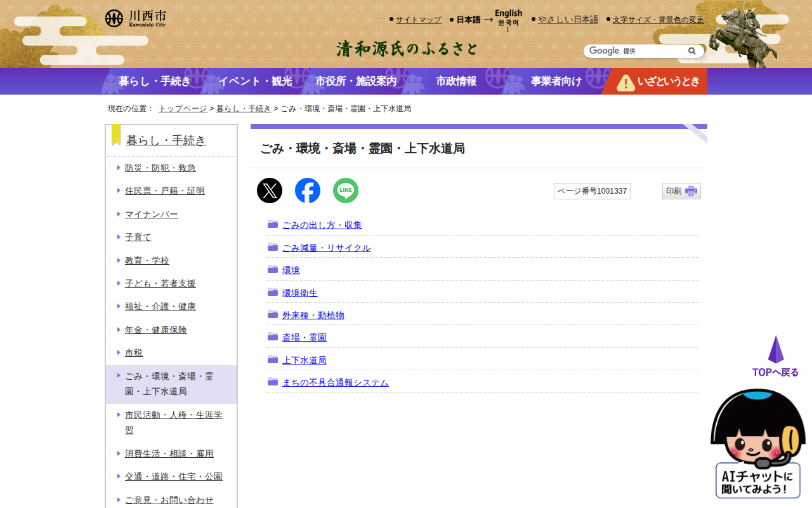The image size is (812, 508).
Task: Open the 市政情報 navigation menu
Action: point(456,81)
